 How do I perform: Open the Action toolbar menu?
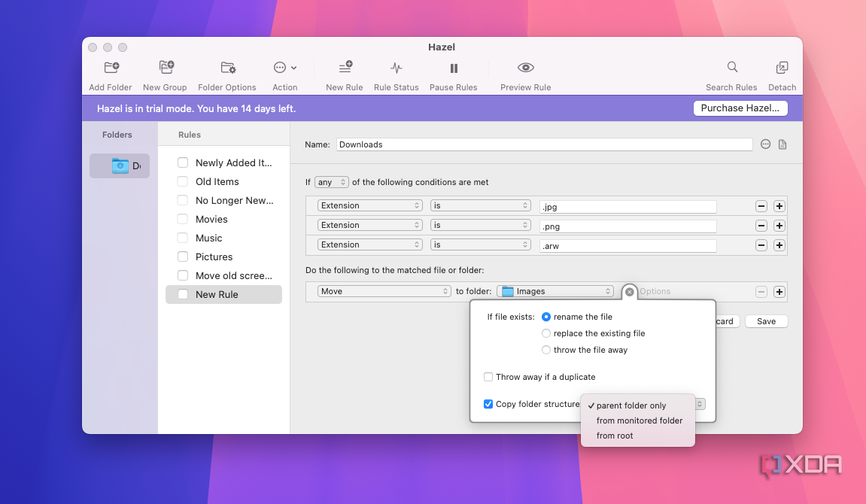click(285, 68)
